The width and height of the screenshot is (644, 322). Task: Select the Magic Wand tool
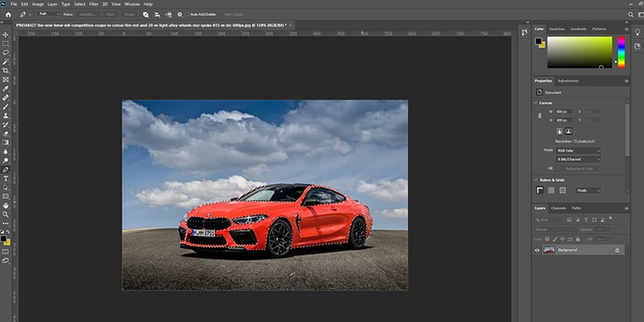click(6, 62)
